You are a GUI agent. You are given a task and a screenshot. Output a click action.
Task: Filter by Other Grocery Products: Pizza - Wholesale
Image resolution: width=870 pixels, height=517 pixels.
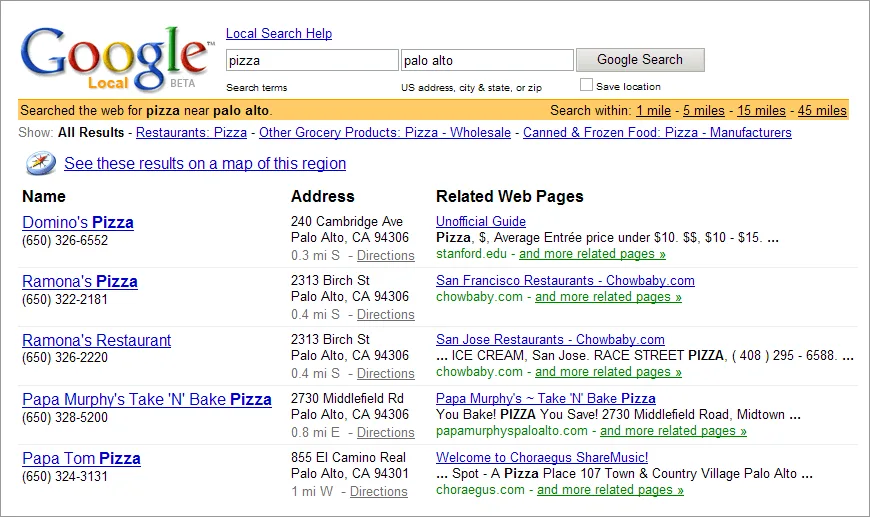pos(385,133)
